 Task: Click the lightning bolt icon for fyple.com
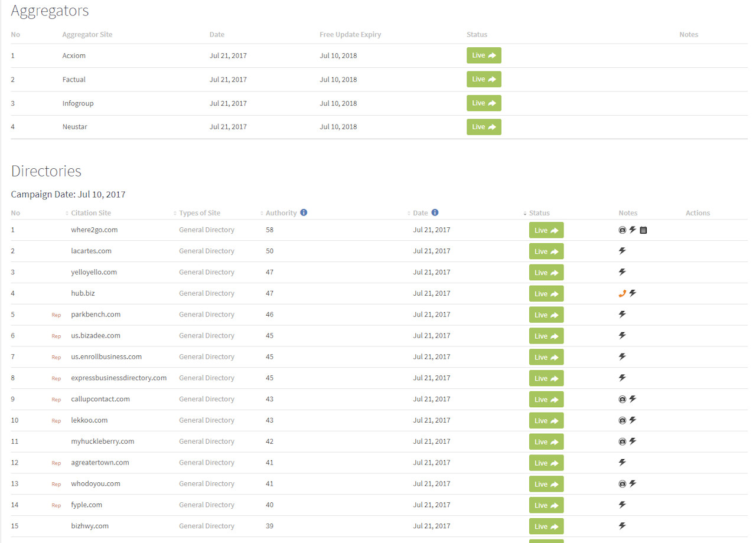click(x=622, y=505)
